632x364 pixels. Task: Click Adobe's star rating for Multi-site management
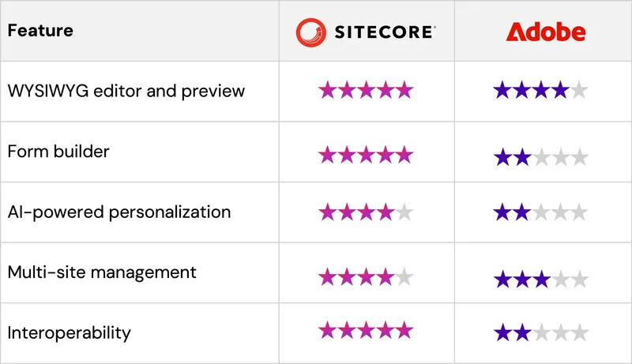pyautogui.click(x=540, y=279)
